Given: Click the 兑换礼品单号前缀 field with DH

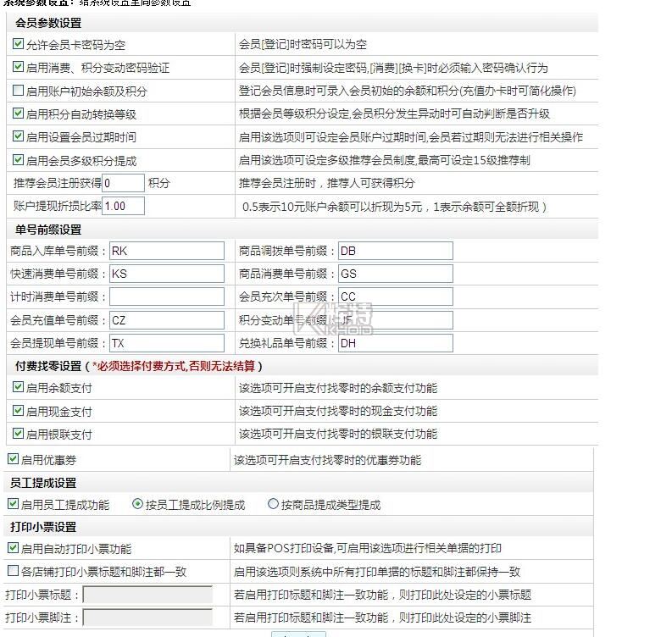Looking at the screenshot, I should 396,343.
